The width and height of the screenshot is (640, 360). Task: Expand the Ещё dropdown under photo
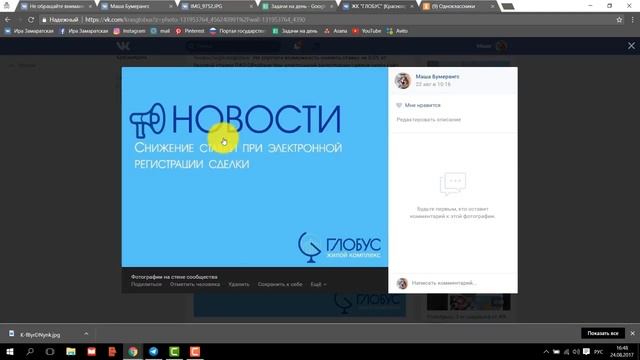point(318,284)
